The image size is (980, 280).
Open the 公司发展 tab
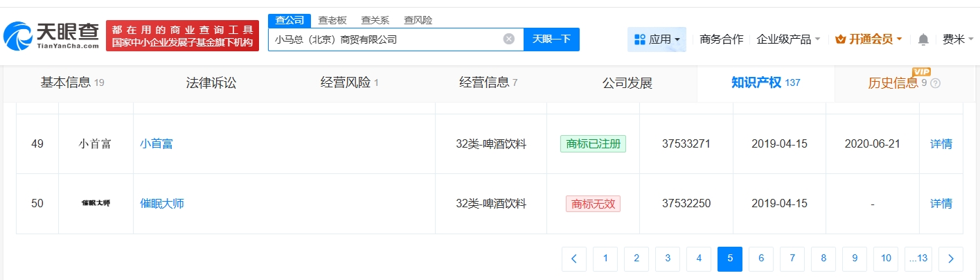click(627, 83)
